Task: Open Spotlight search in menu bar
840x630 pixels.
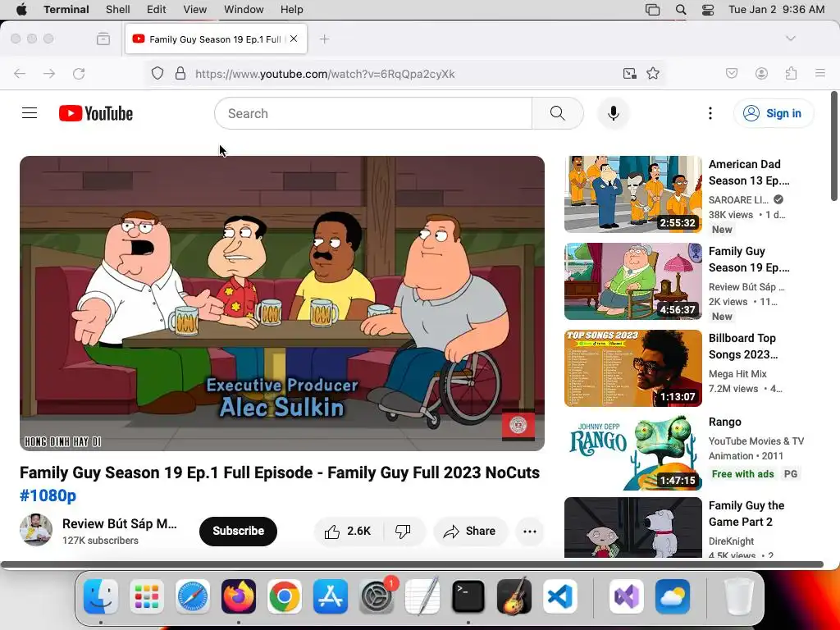Action: (x=680, y=10)
